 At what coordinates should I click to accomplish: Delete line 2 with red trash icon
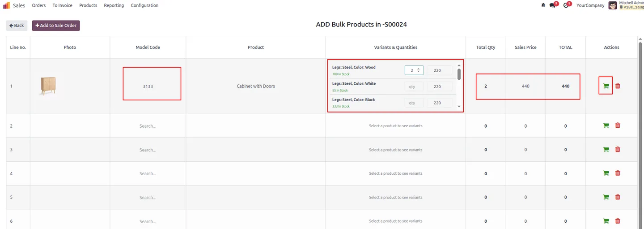tap(618, 125)
